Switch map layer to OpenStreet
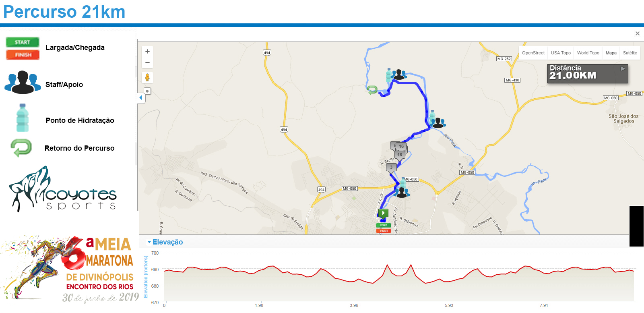The width and height of the screenshot is (644, 313). coord(533,53)
